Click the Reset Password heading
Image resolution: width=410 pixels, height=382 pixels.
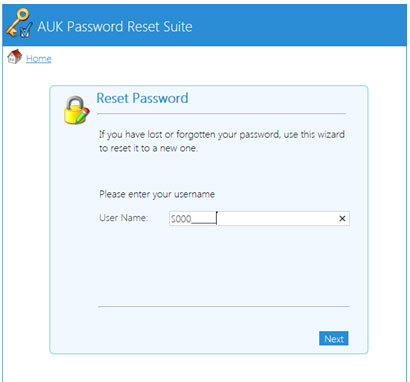click(142, 98)
